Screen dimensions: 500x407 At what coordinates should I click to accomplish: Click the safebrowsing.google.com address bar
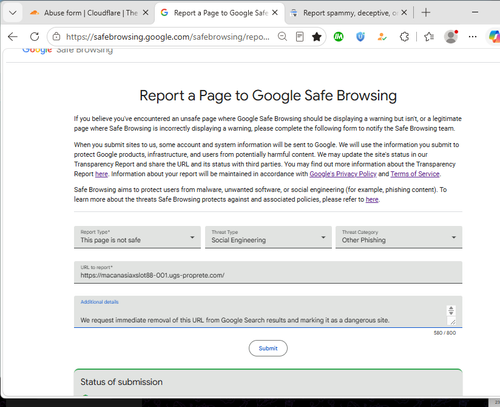click(x=168, y=37)
